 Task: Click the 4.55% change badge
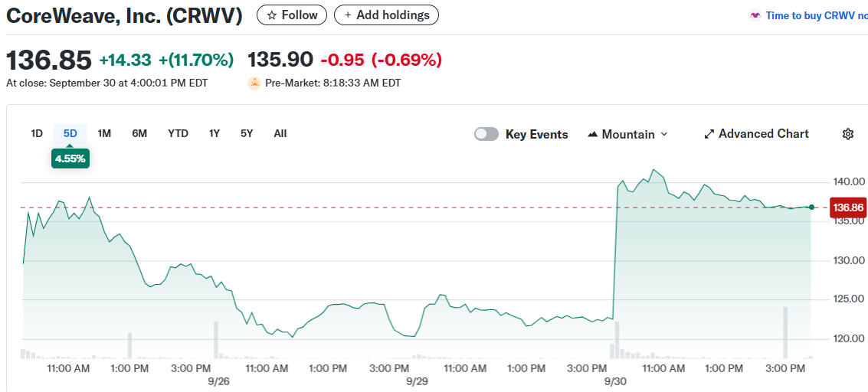(70, 159)
